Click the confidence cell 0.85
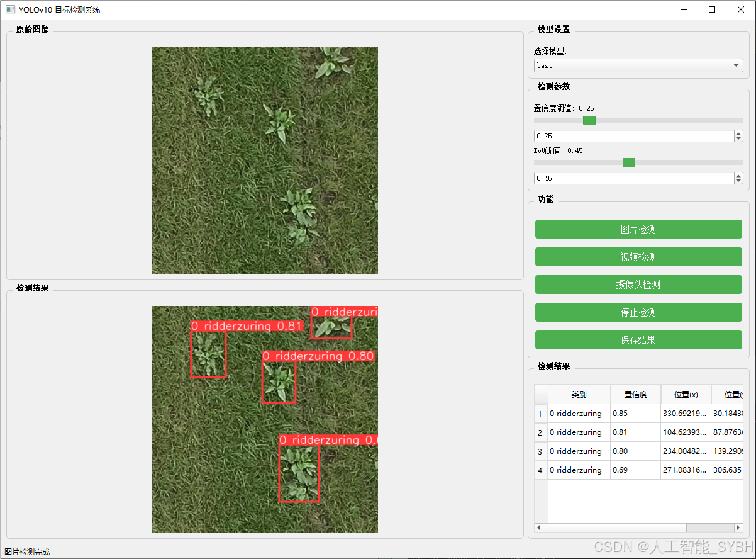This screenshot has width=756, height=559. [635, 414]
